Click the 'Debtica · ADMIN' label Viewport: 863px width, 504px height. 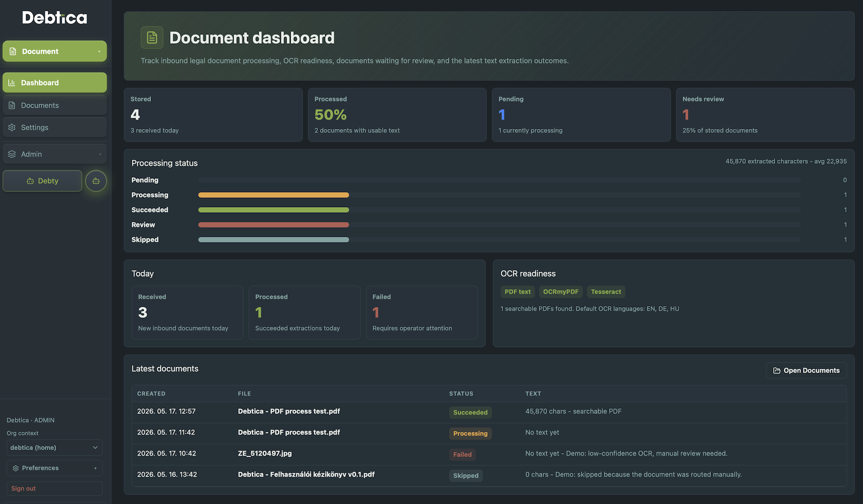click(30, 420)
